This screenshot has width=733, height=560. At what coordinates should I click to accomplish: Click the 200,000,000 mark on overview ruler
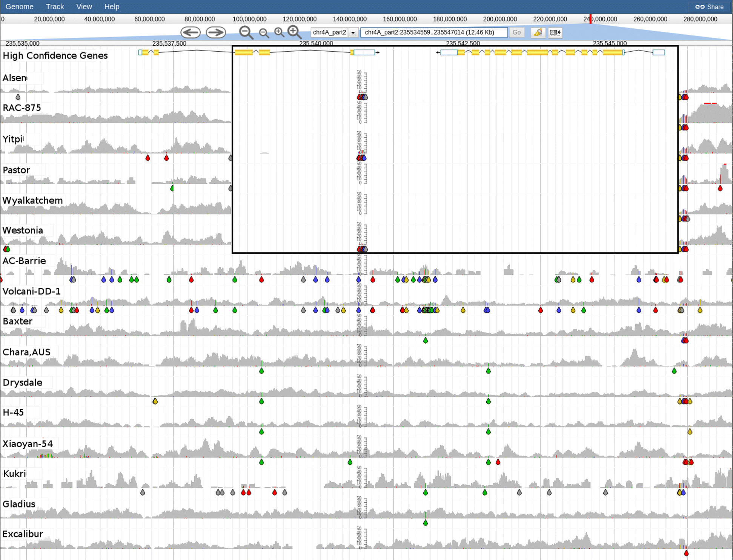tap(499, 19)
